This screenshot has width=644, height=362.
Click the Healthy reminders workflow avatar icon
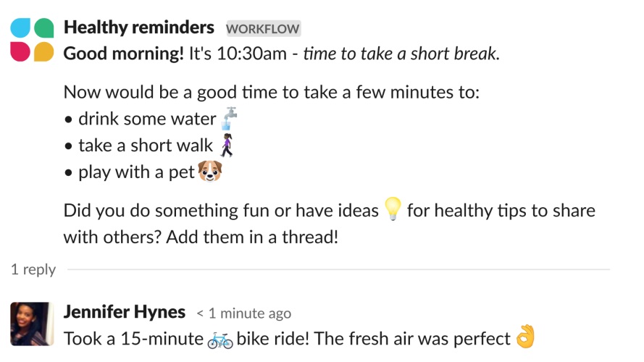pos(32,40)
